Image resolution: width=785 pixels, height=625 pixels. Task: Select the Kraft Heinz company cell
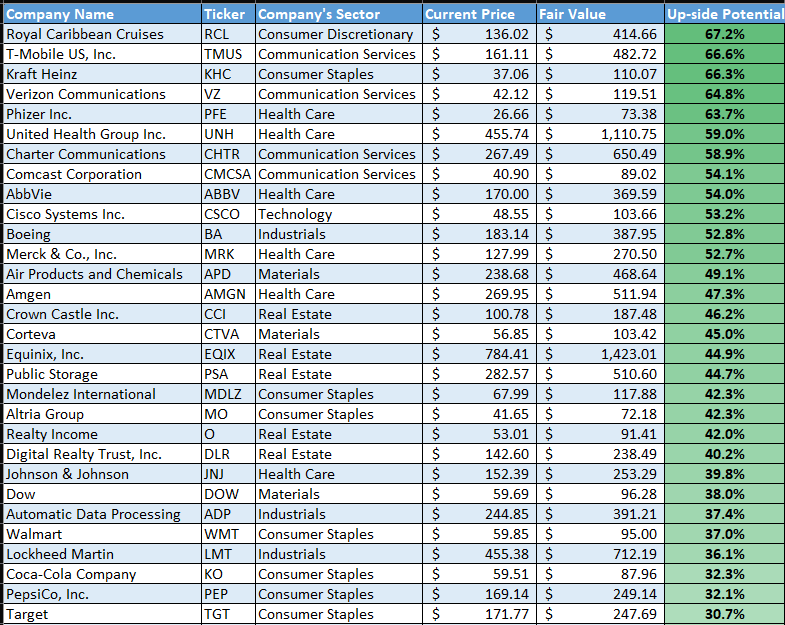[x=102, y=74]
